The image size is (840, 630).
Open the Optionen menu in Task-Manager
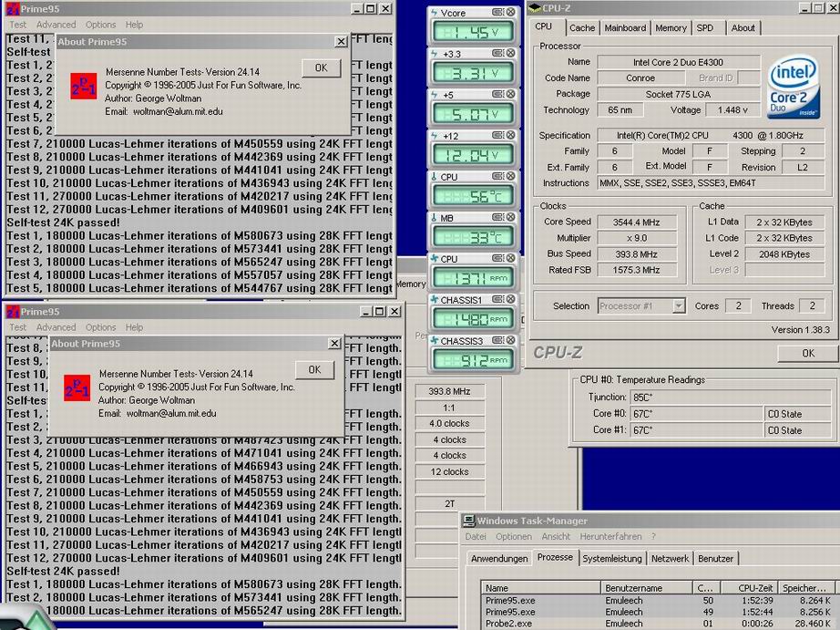tap(514, 536)
